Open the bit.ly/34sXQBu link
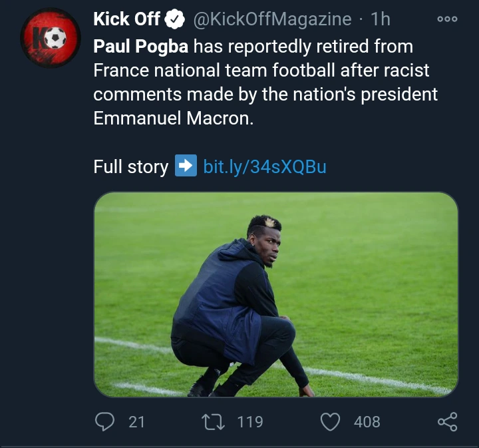Screen dimensions: 479x448 [265, 166]
